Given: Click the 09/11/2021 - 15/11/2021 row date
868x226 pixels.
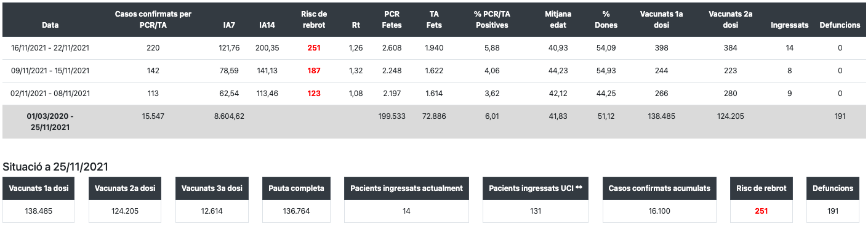Looking at the screenshot, I should (x=50, y=71).
